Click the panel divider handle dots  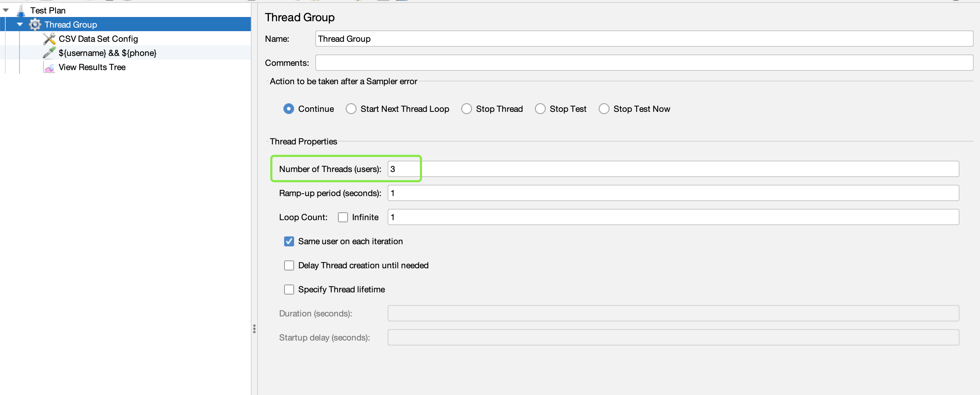[x=254, y=329]
